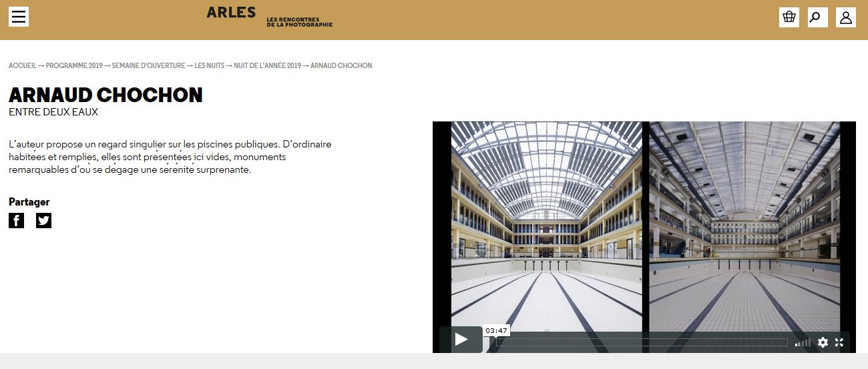Image resolution: width=868 pixels, height=369 pixels.
Task: Play the Entre Deux Eaux video
Action: [x=461, y=340]
